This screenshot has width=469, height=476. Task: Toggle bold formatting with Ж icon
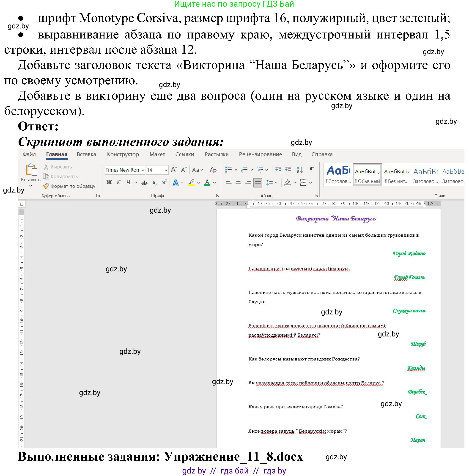[109, 182]
